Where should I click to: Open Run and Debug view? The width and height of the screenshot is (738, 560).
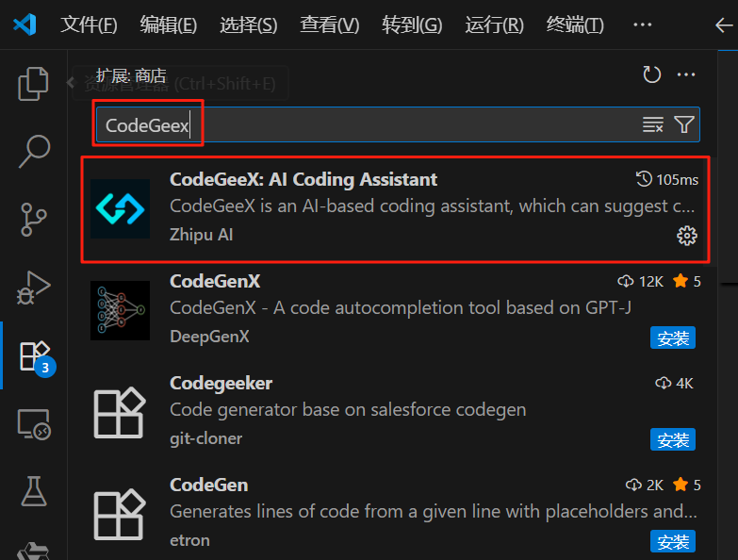coord(34,288)
